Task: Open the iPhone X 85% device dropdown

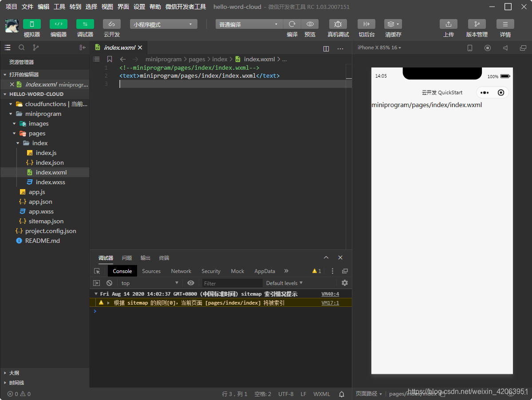Action: point(379,48)
